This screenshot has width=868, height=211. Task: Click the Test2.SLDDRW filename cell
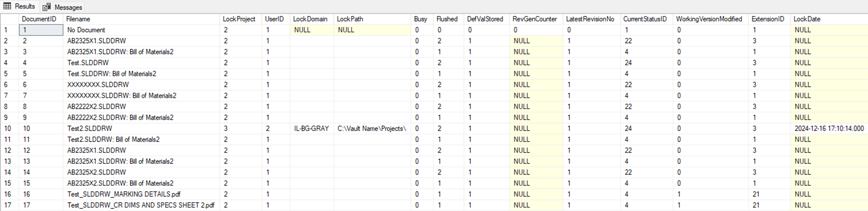click(x=90, y=128)
